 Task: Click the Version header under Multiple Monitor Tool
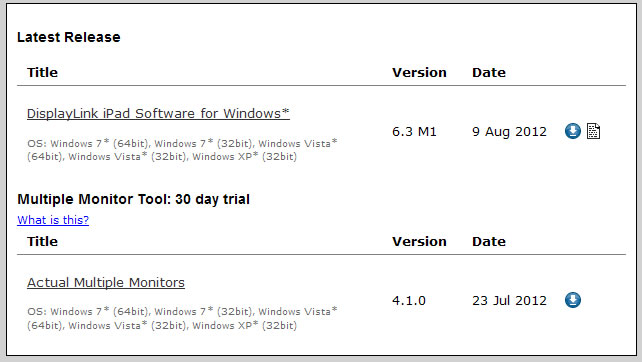point(419,242)
